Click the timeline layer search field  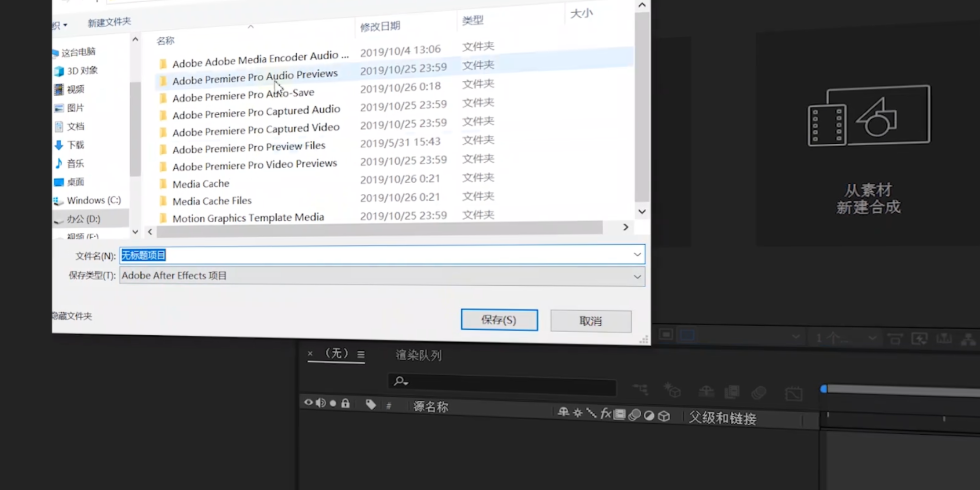(x=502, y=384)
